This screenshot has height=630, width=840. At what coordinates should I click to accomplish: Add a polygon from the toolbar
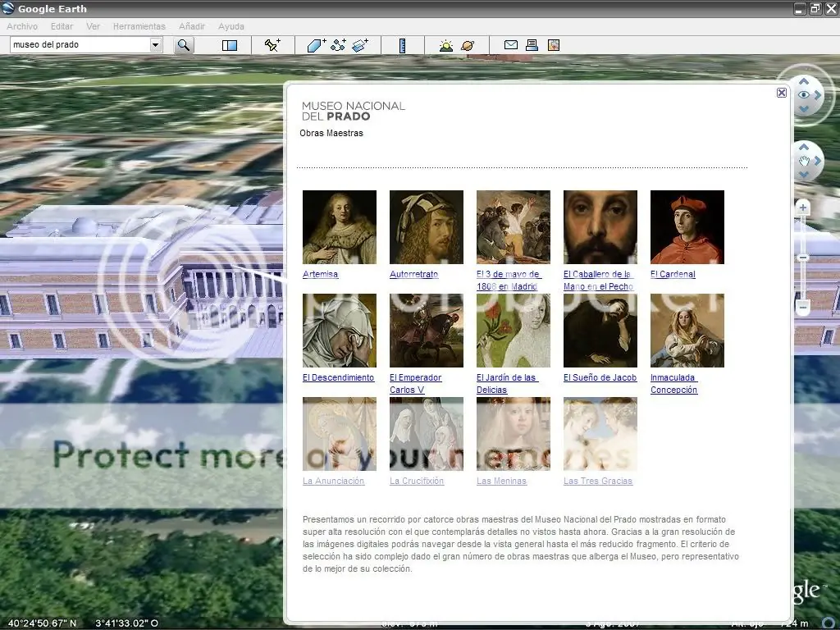(x=316, y=45)
